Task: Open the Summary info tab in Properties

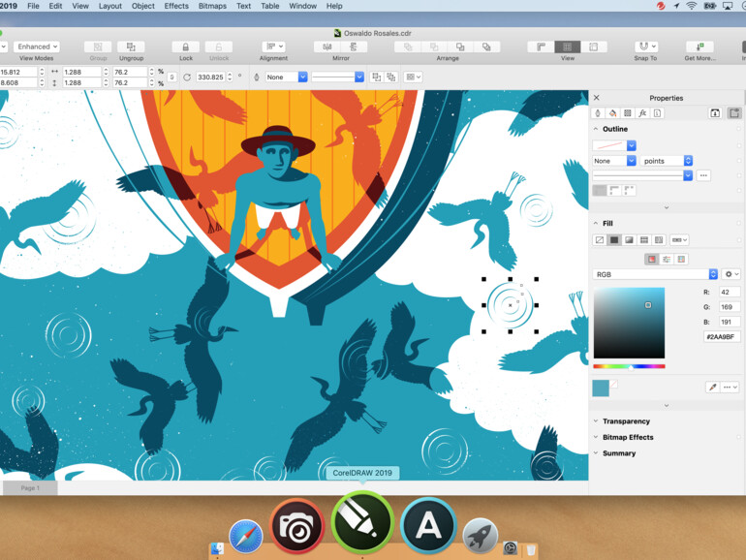Action: [657, 113]
